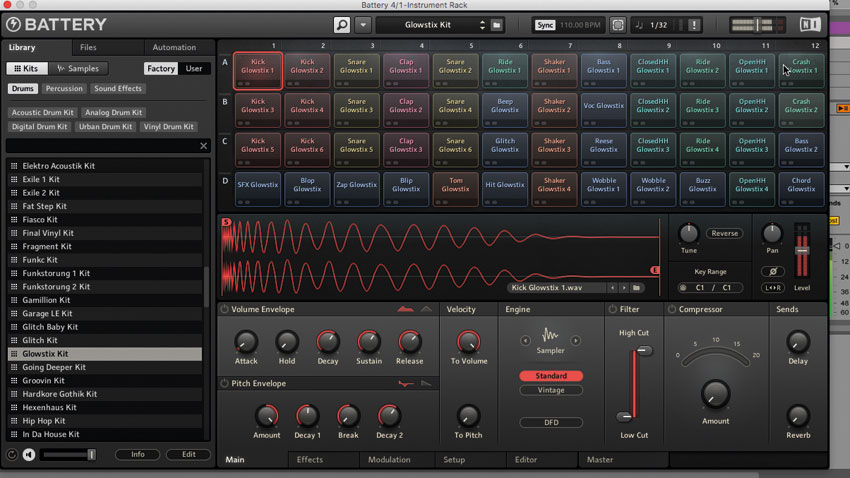Open the Modulation tab
This screenshot has height=478, width=850.
(389, 460)
